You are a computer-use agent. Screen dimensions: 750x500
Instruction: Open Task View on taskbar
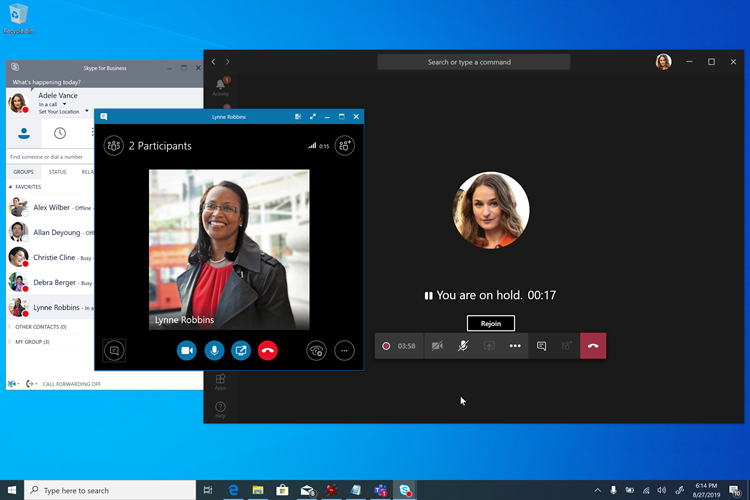coord(208,490)
